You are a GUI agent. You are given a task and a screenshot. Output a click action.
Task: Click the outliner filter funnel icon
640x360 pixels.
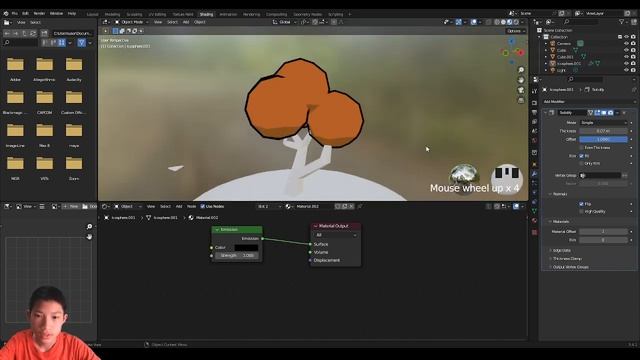621,22
